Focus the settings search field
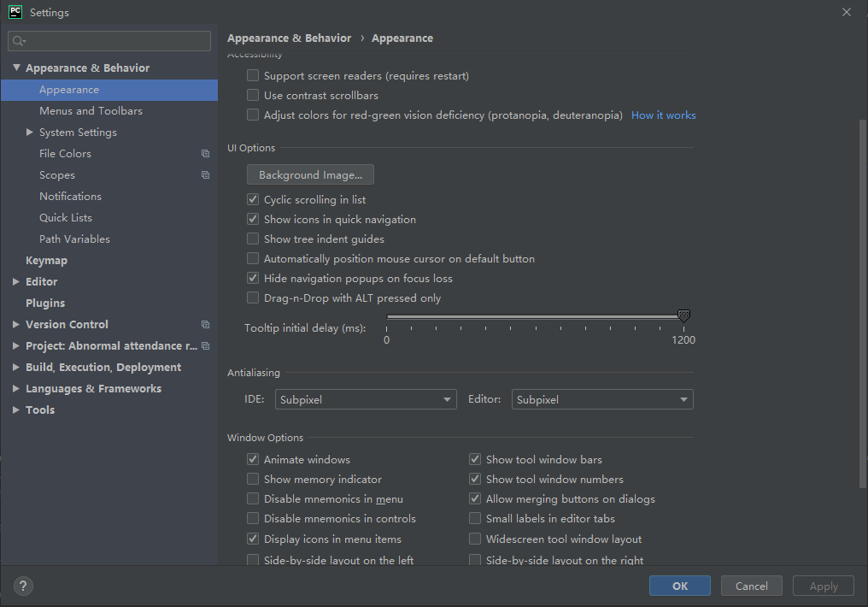The image size is (868, 607). point(109,41)
